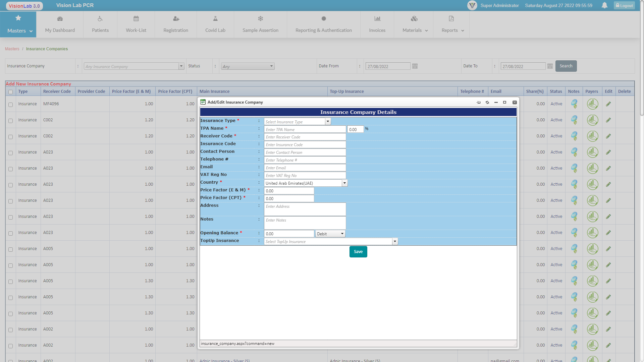Open Payers icon for the first insurance row
The height and width of the screenshot is (362, 644).
592,104
